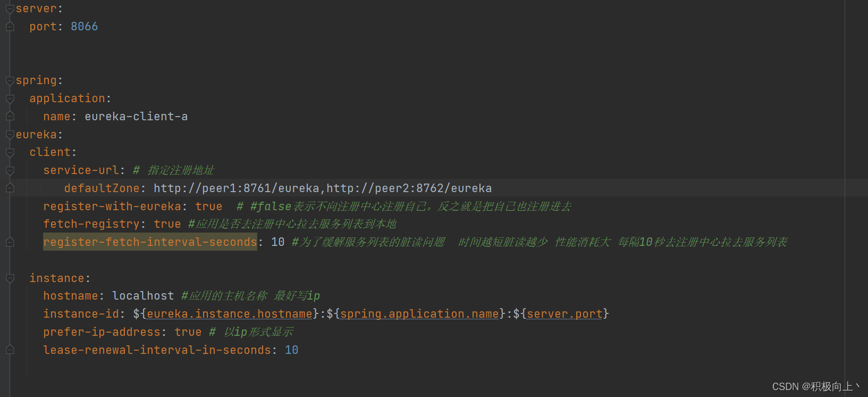
Task: Collapse the application block fold marker
Action: click(10, 98)
